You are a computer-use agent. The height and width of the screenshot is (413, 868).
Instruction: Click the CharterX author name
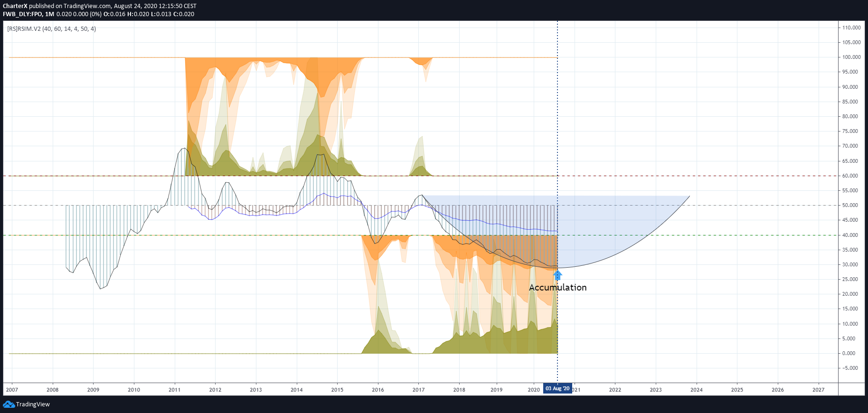(15, 6)
